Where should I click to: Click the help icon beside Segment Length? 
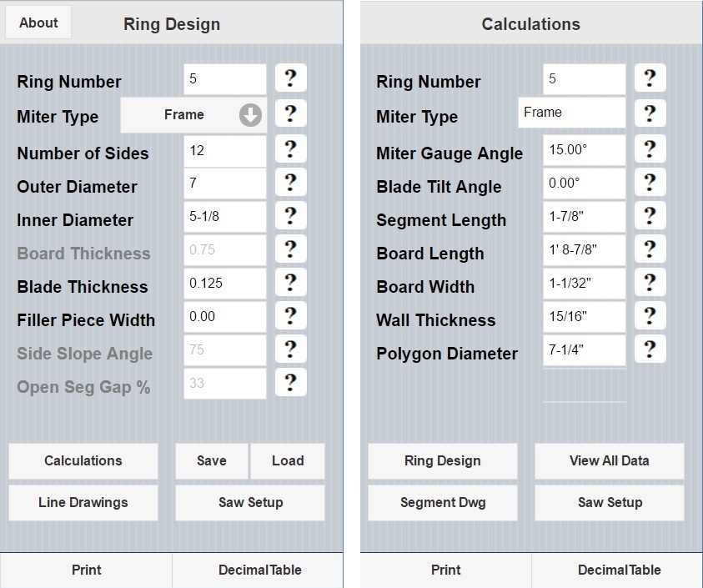pos(650,216)
